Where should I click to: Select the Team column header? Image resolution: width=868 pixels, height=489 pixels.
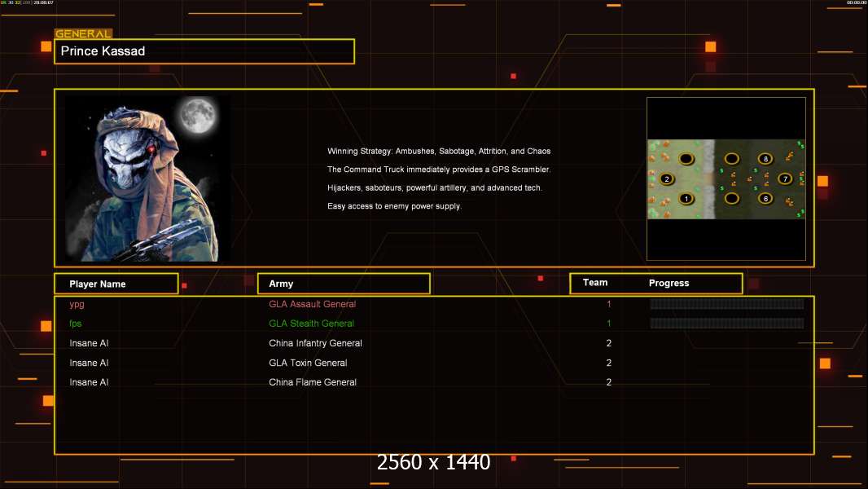point(595,283)
